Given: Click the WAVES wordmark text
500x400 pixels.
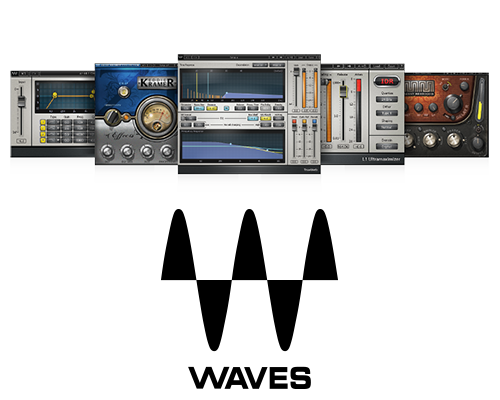Looking at the screenshot, I should (250, 378).
